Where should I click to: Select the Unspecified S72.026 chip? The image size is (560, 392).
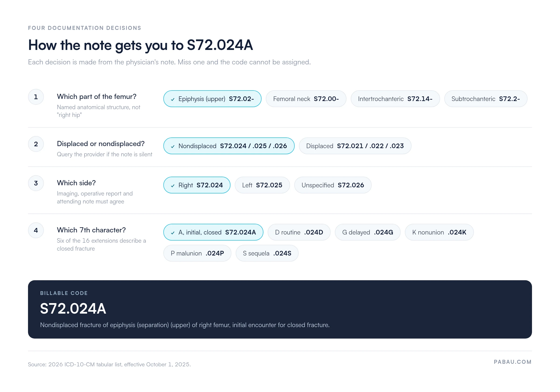tap(333, 185)
